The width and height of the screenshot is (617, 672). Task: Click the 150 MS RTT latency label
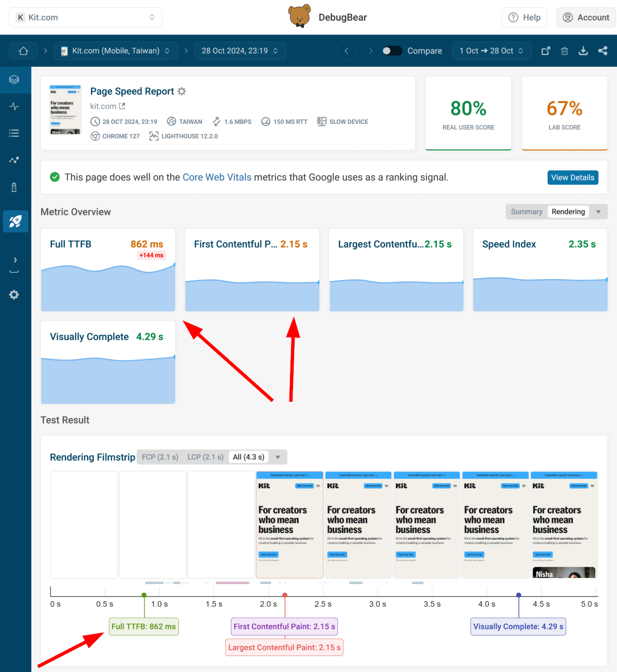284,122
